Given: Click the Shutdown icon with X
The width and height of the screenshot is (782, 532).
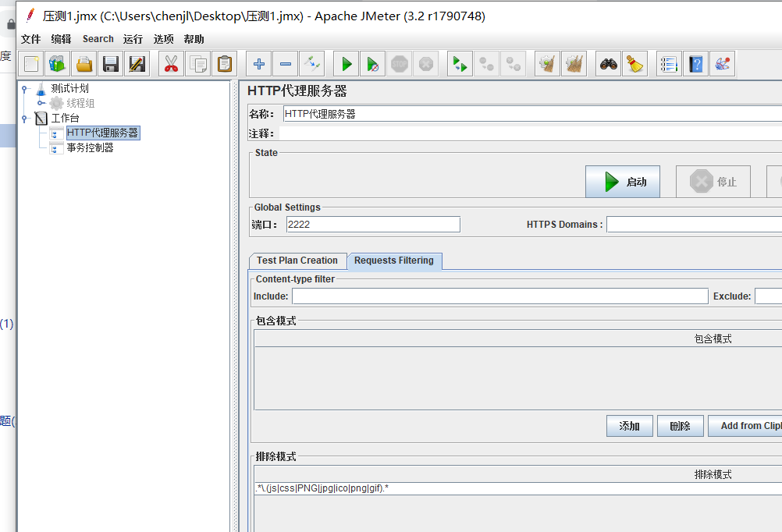Looking at the screenshot, I should tap(426, 64).
